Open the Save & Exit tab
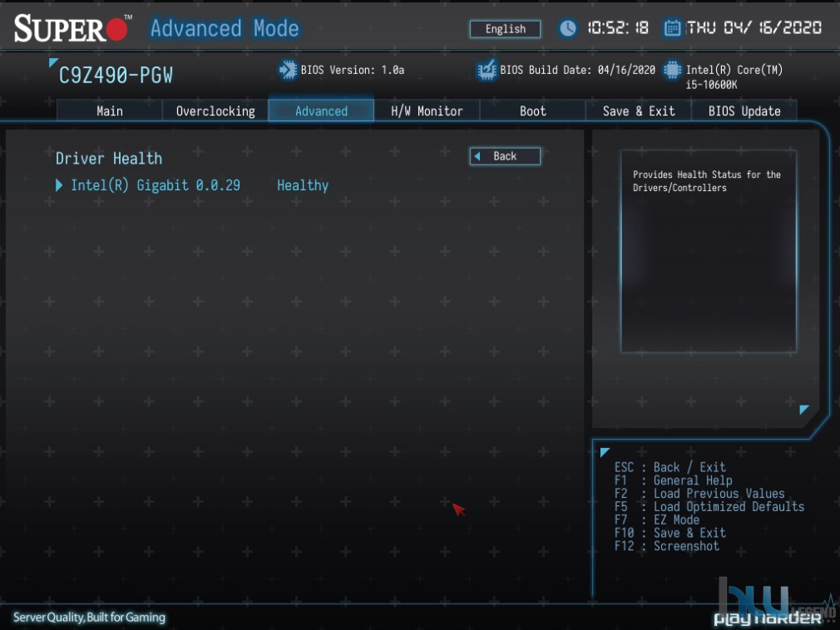Image resolution: width=840 pixels, height=630 pixels. click(639, 111)
